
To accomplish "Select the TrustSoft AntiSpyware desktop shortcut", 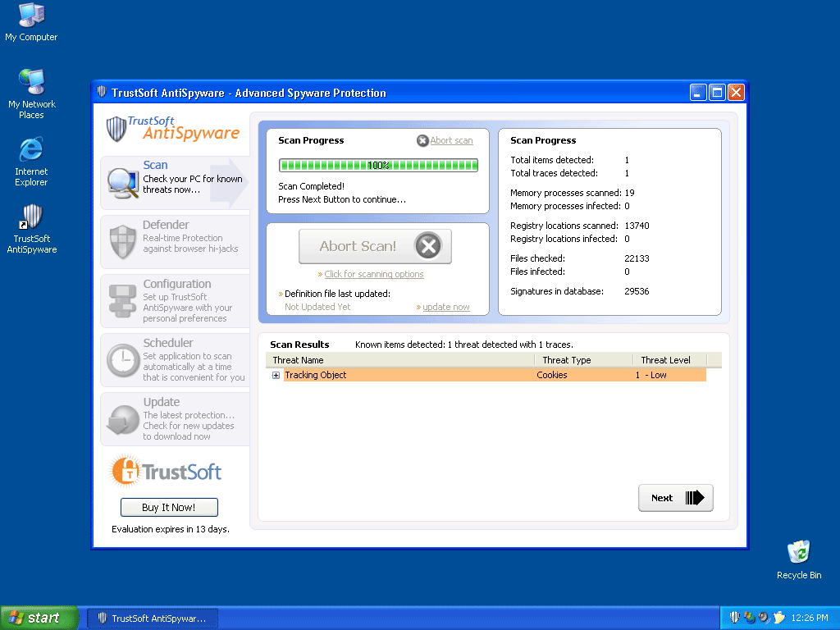I will coord(31,217).
